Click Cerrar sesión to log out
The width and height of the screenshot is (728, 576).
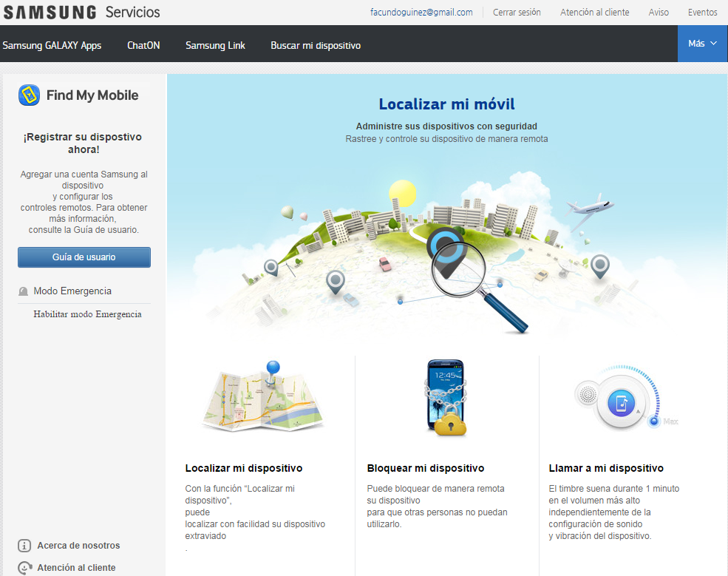(x=517, y=13)
